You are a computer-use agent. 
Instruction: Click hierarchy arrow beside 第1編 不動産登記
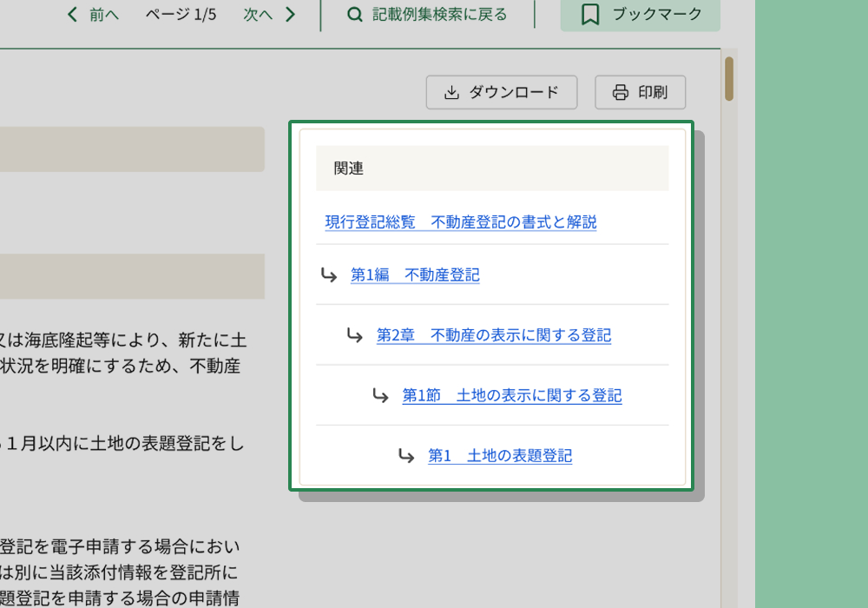(x=329, y=274)
